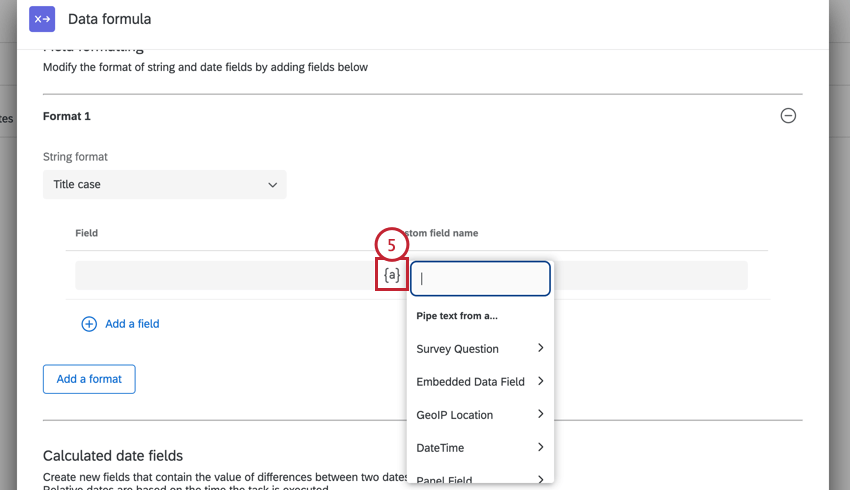Select Survey Question from the pipe menu

tap(457, 349)
